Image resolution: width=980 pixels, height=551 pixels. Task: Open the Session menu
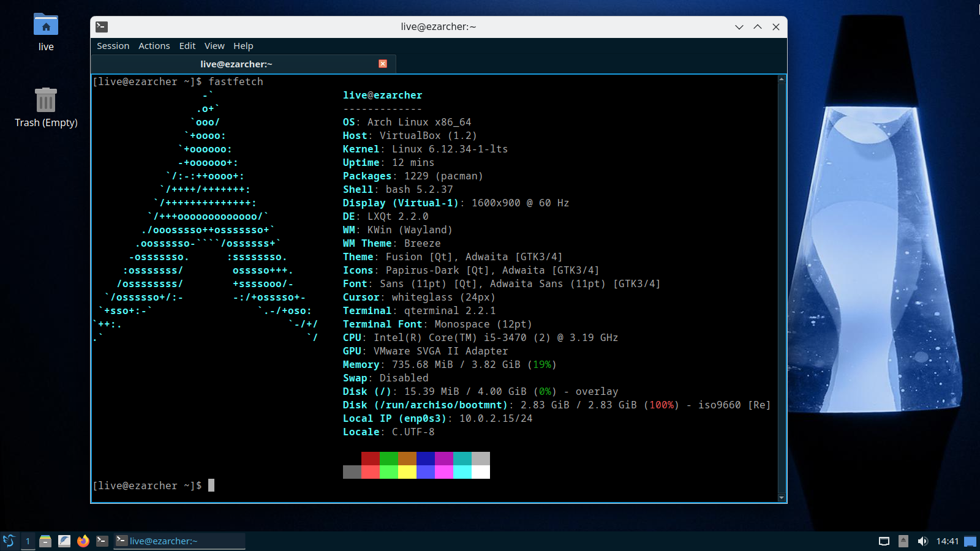coord(113,46)
